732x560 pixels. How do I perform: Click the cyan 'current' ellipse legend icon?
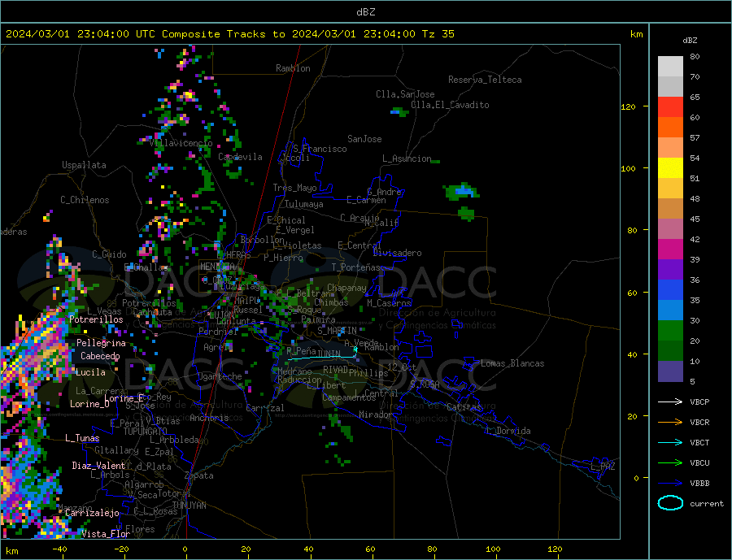[x=670, y=503]
